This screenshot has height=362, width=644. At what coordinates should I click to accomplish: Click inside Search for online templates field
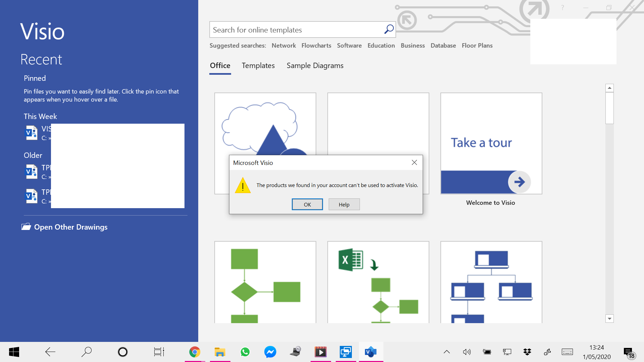tap(295, 30)
